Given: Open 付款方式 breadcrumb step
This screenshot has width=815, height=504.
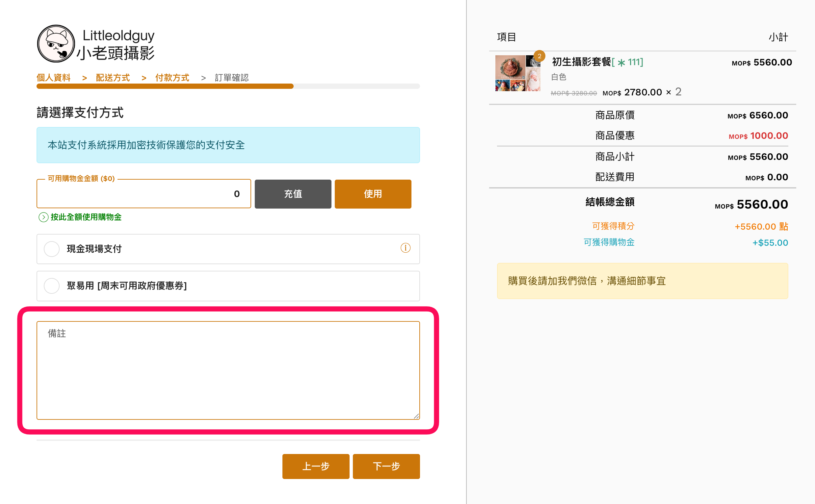Looking at the screenshot, I should tap(172, 78).
